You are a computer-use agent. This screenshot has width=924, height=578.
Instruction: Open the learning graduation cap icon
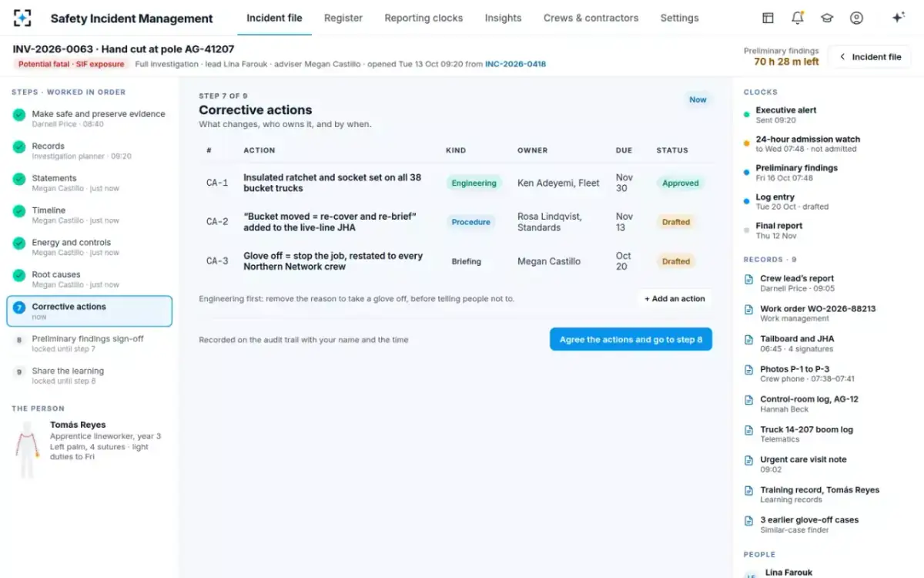point(826,18)
